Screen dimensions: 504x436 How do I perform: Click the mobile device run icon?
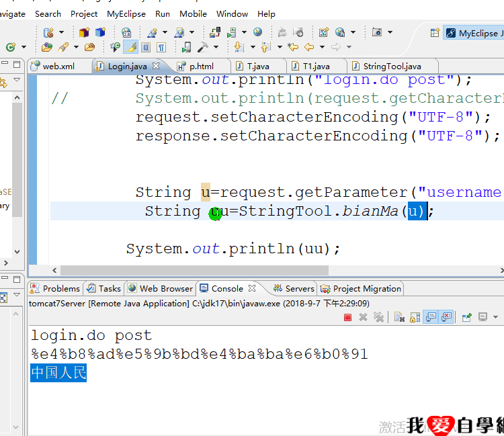(186, 47)
